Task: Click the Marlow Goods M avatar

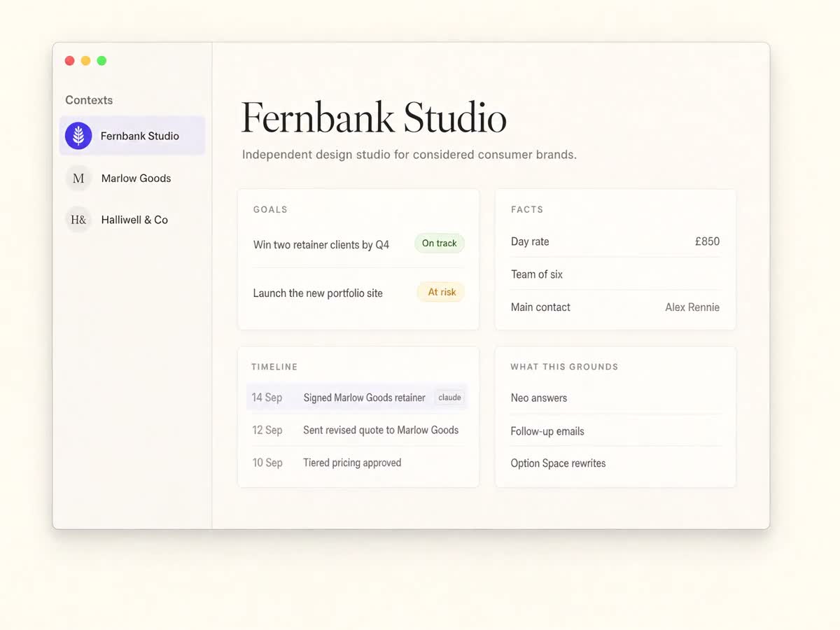Action: pyautogui.click(x=78, y=178)
